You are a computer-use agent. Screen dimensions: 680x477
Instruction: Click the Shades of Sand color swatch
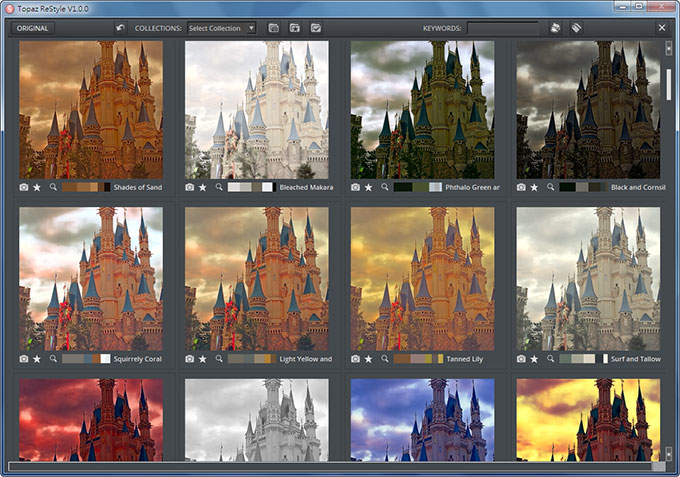pyautogui.click(x=86, y=187)
